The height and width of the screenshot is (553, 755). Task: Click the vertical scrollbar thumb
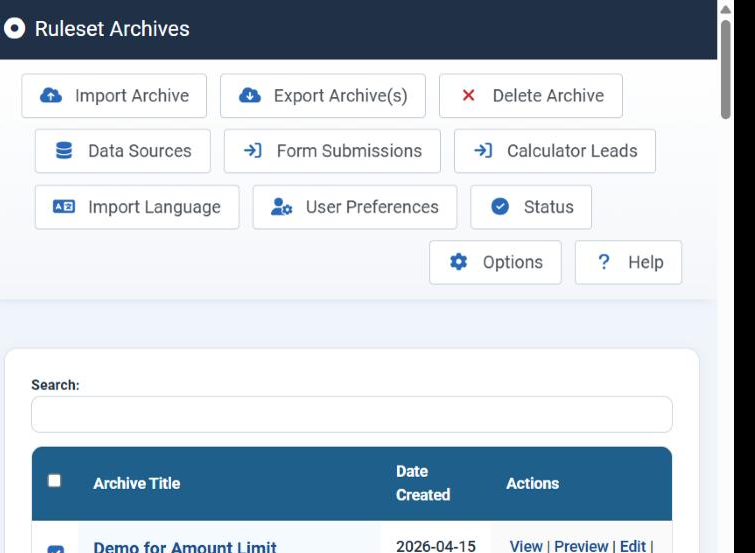(726, 69)
